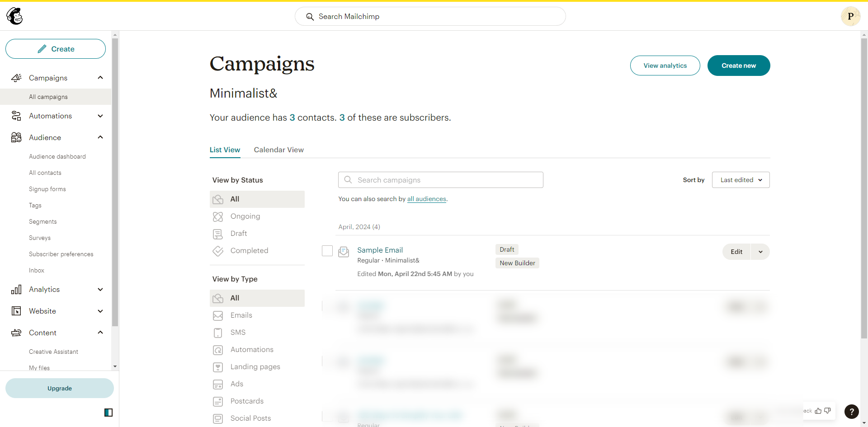Open the help question mark button
The width and height of the screenshot is (868, 427).
pos(851,411)
